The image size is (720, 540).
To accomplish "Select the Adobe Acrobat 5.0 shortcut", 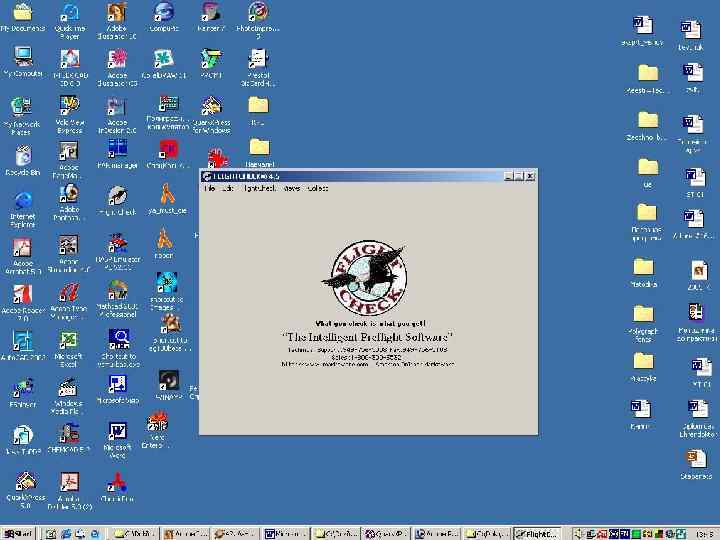I will pyautogui.click(x=22, y=256).
